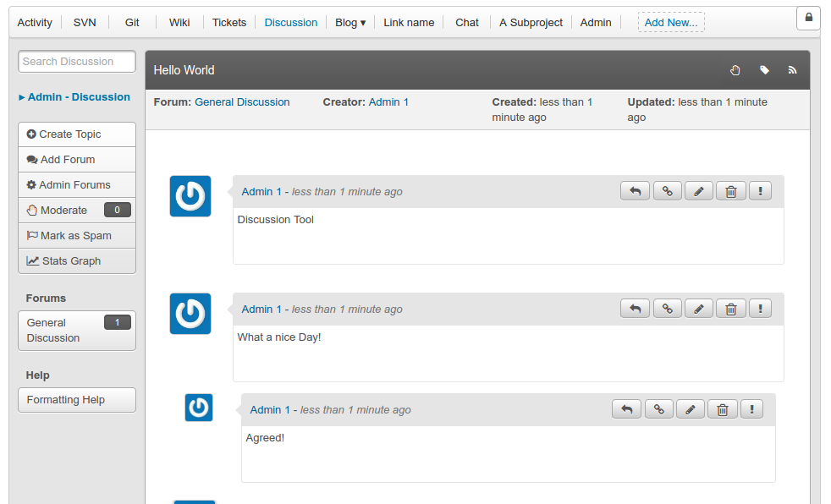
Task: Edit the 'What a nice Day!' post
Action: [698, 310]
